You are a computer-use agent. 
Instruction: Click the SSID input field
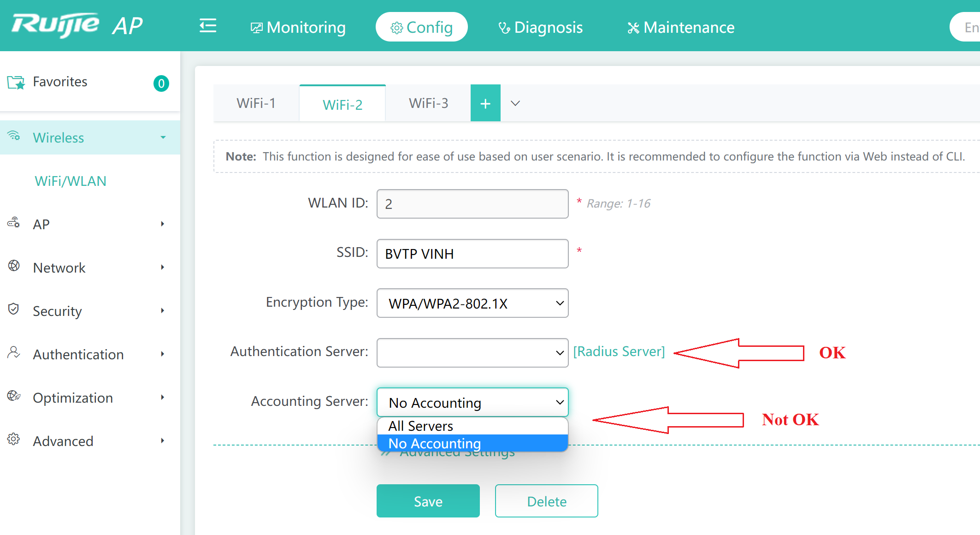click(472, 254)
